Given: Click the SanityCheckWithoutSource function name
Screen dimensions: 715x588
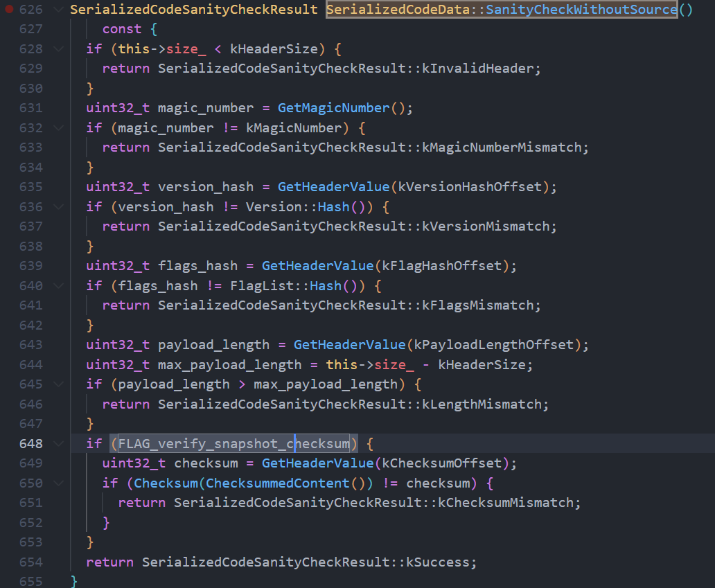Looking at the screenshot, I should (581, 9).
